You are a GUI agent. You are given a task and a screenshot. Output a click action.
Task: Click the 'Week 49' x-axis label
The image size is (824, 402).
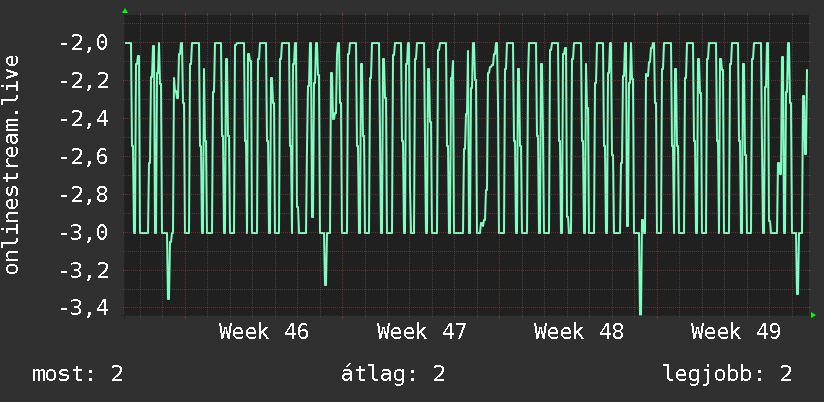click(x=736, y=332)
